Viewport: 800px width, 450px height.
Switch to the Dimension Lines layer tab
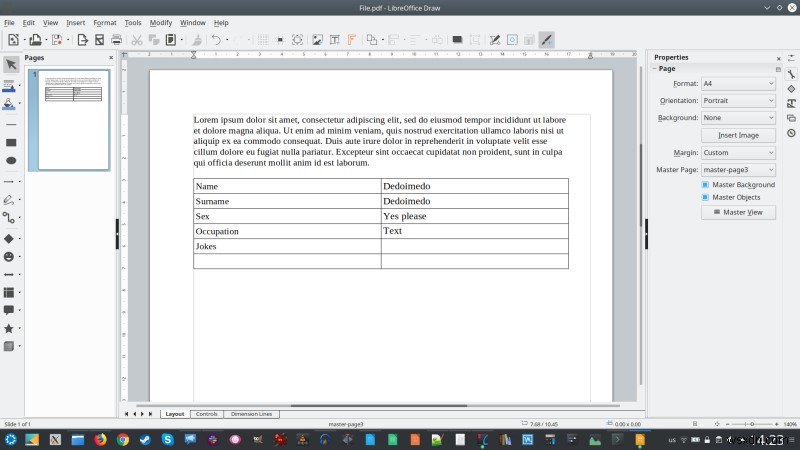[251, 414]
